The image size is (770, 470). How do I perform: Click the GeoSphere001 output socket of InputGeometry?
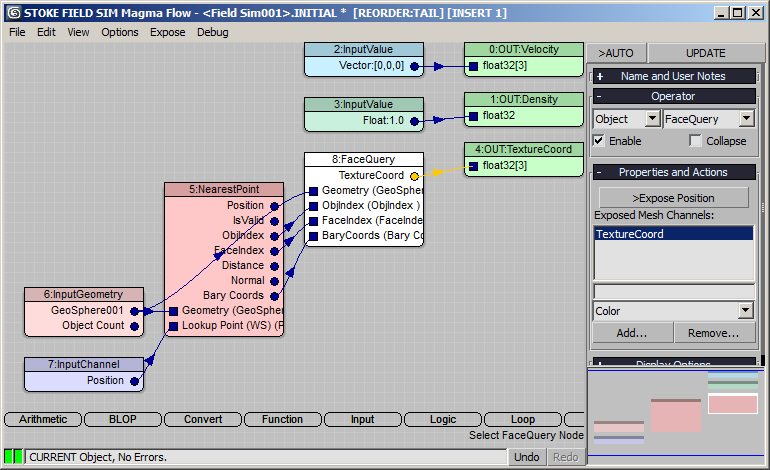tap(134, 311)
